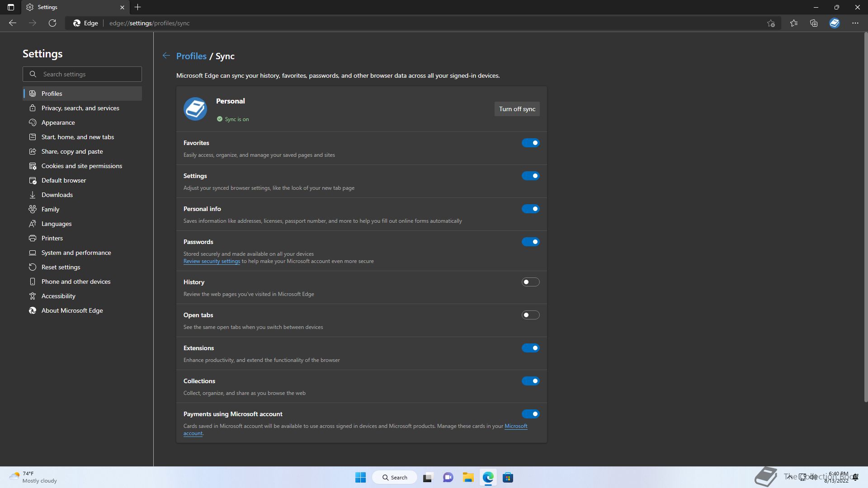Click the browser forward arrow
The height and width of the screenshot is (488, 868).
(33, 23)
